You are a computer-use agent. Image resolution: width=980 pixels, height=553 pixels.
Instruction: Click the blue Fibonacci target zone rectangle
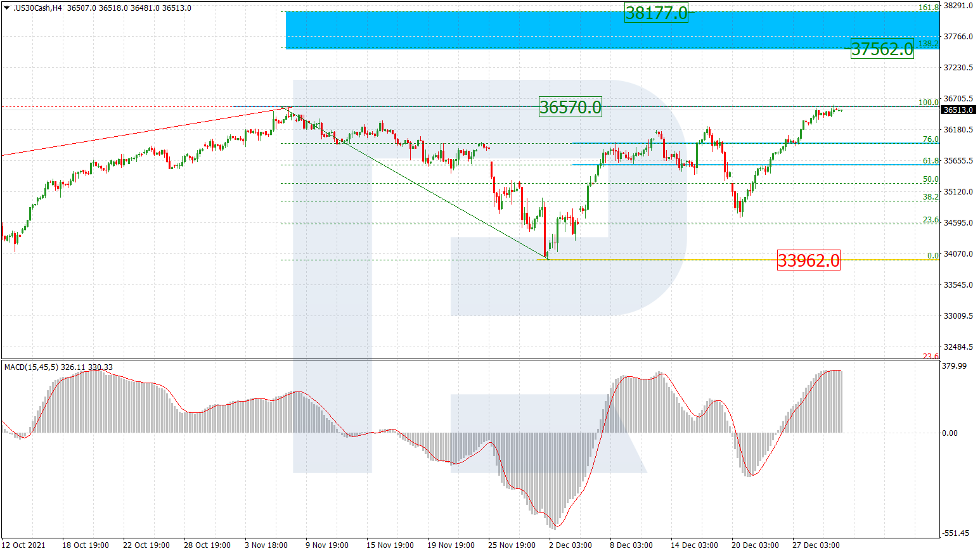coord(612,30)
